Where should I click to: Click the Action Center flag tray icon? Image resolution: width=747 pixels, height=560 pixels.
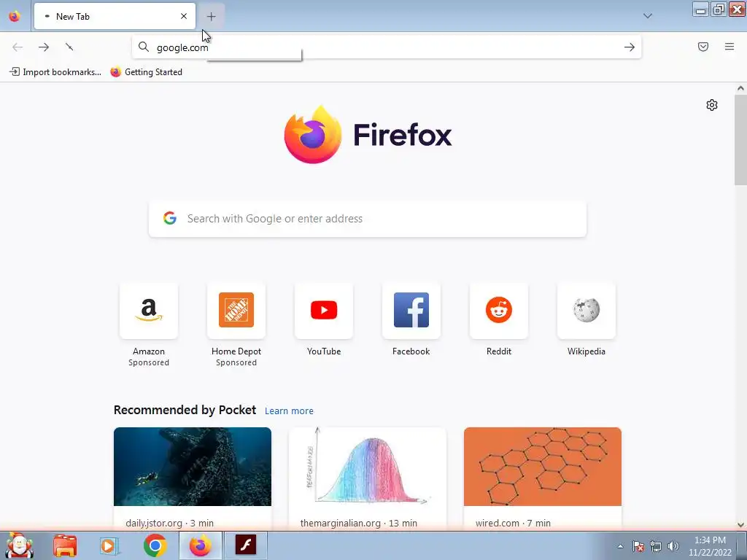tap(638, 546)
